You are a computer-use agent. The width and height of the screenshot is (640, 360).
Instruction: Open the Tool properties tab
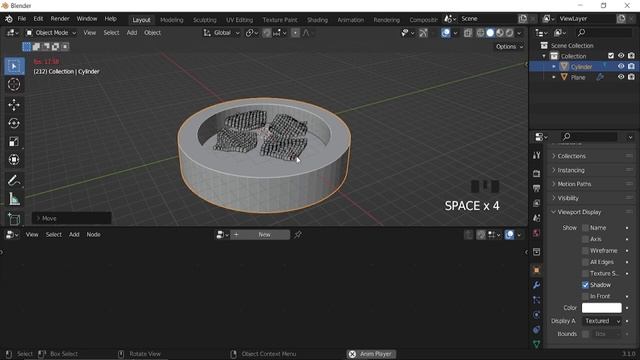537,155
